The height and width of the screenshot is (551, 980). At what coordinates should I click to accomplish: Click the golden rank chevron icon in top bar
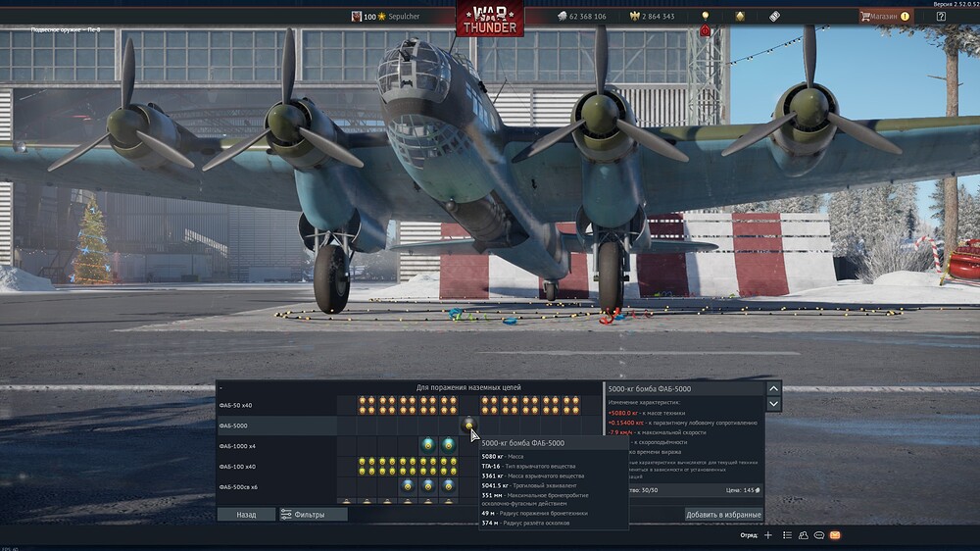740,17
